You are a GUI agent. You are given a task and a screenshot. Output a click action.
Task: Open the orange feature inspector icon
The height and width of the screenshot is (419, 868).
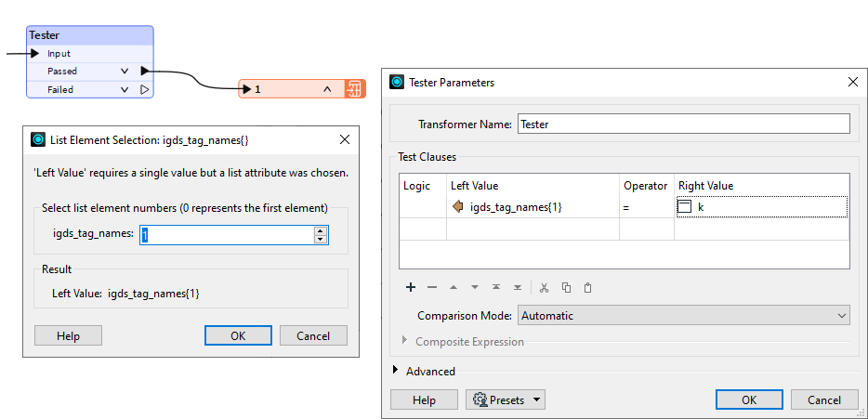click(354, 89)
